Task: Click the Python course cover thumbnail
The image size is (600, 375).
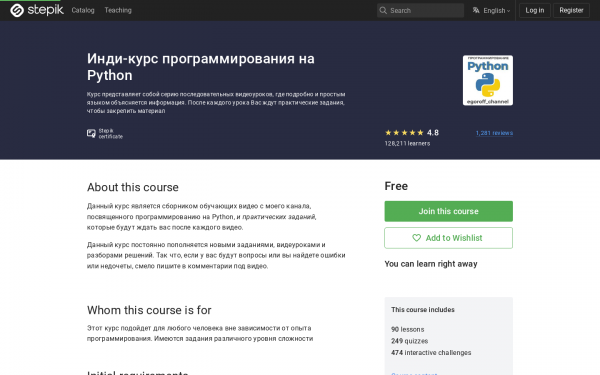Action: 488,80
